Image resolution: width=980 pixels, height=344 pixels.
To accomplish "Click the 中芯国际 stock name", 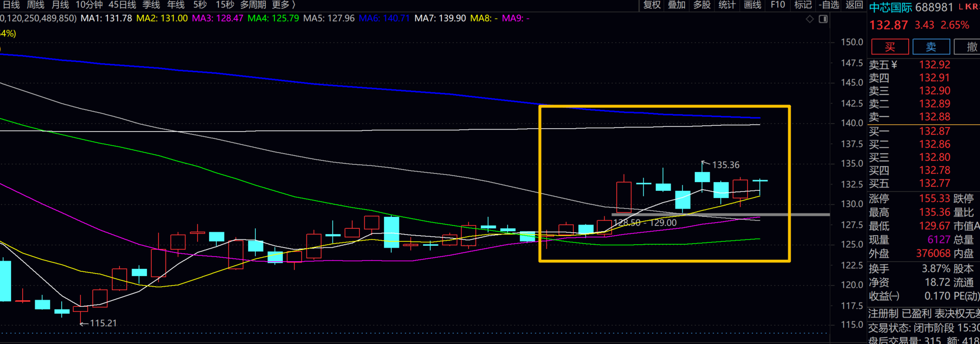I will tap(890, 8).
